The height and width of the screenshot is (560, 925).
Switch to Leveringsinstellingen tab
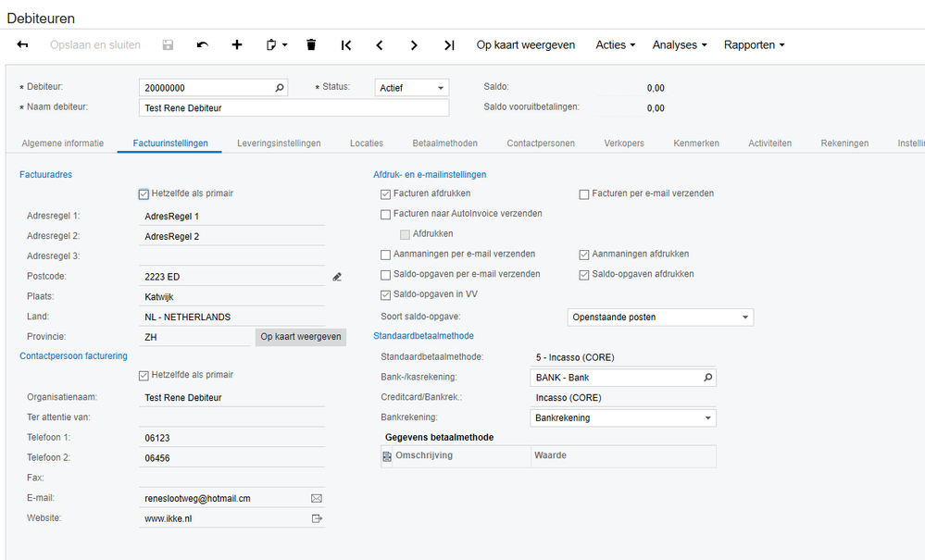click(279, 143)
